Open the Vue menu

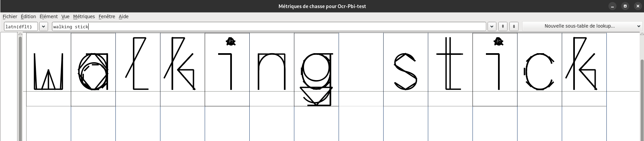pos(65,16)
